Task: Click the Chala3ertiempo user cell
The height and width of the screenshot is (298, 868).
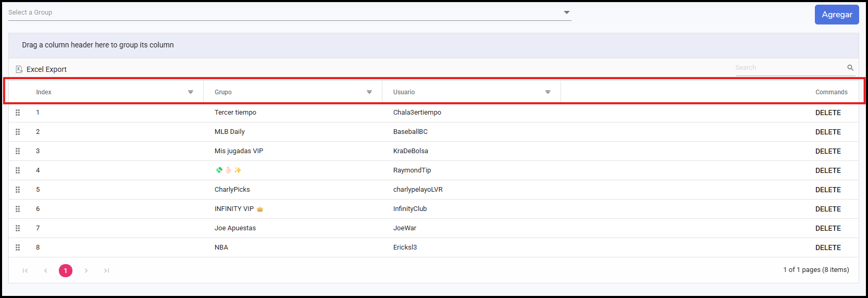Action: point(417,113)
